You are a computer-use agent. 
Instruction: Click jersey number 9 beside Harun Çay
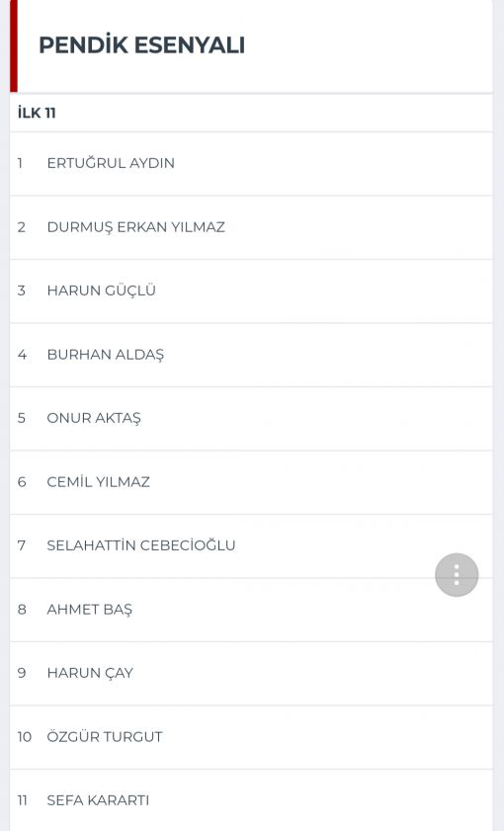(22, 673)
